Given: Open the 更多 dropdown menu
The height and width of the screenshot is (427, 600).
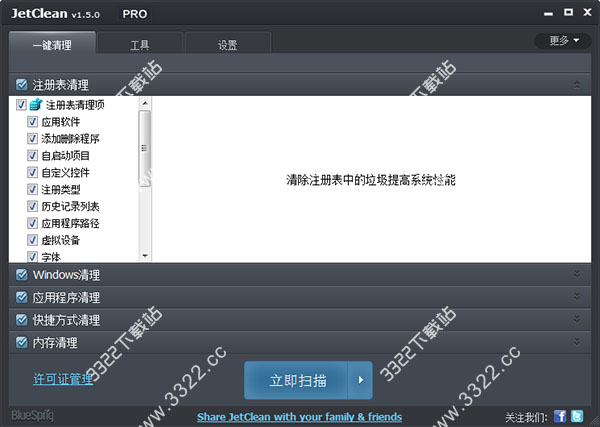Looking at the screenshot, I should pyautogui.click(x=563, y=41).
